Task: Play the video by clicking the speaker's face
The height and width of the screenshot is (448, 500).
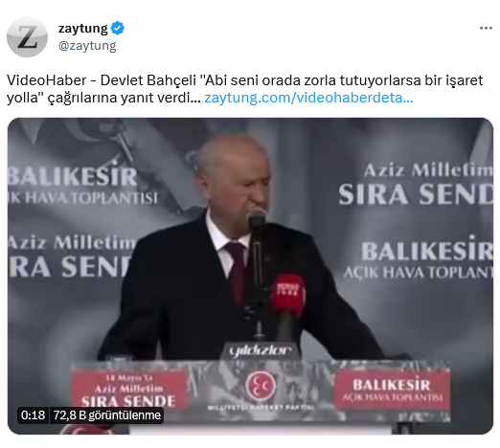Action: [x=236, y=175]
